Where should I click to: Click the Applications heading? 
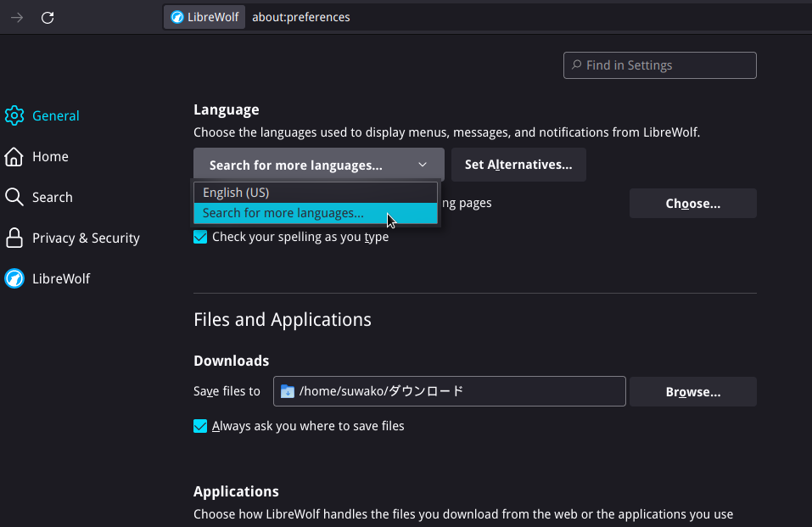tap(236, 491)
